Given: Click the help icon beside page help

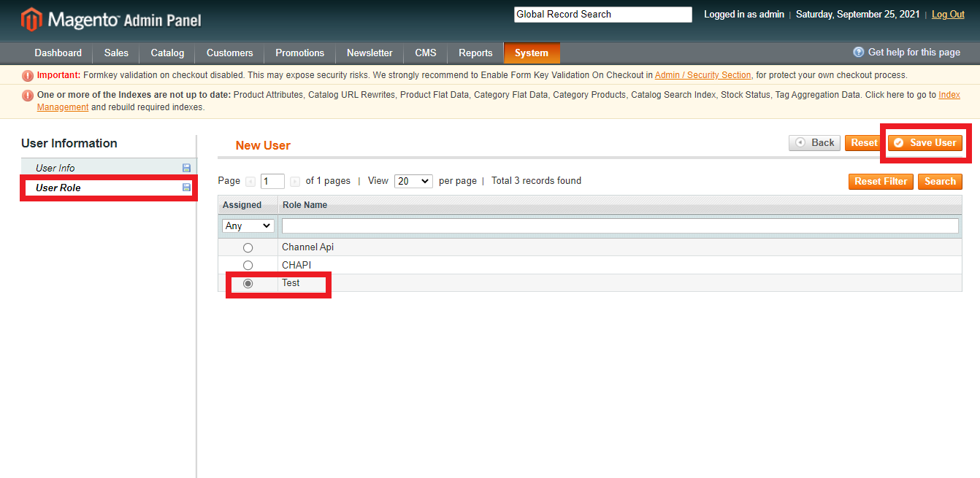Looking at the screenshot, I should [859, 53].
